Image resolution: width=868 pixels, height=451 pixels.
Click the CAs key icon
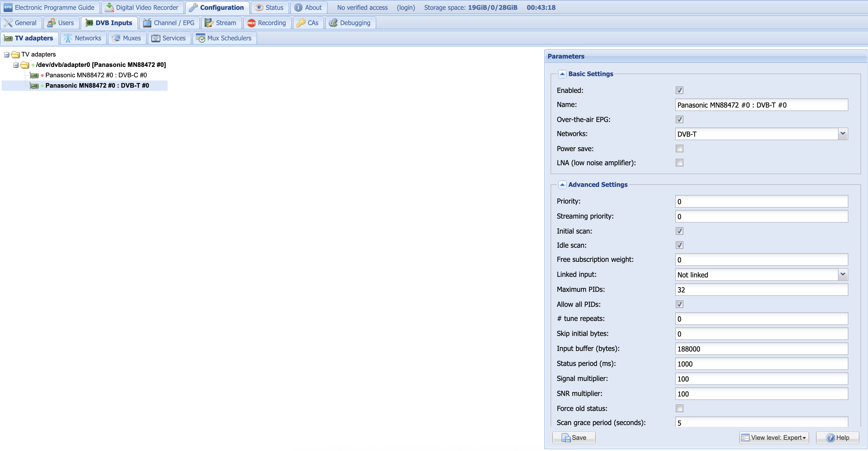301,23
